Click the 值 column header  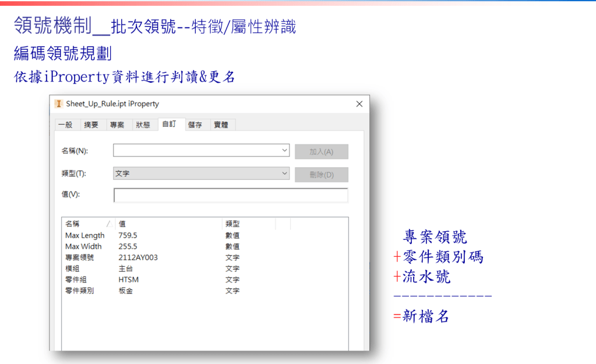168,224
